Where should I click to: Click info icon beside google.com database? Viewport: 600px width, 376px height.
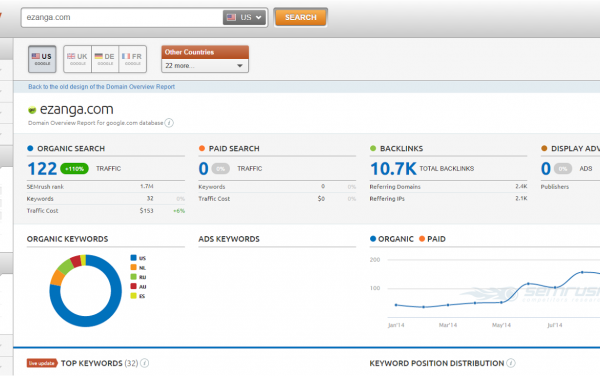pyautogui.click(x=169, y=123)
